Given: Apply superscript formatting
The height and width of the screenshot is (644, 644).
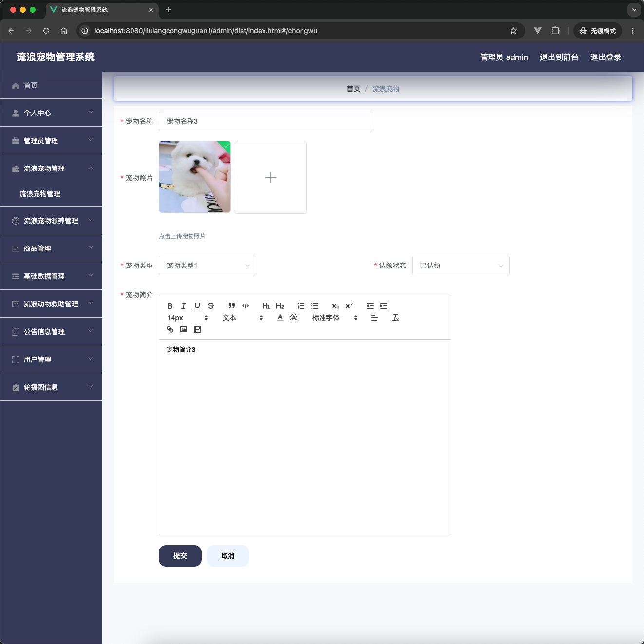Looking at the screenshot, I should point(349,306).
